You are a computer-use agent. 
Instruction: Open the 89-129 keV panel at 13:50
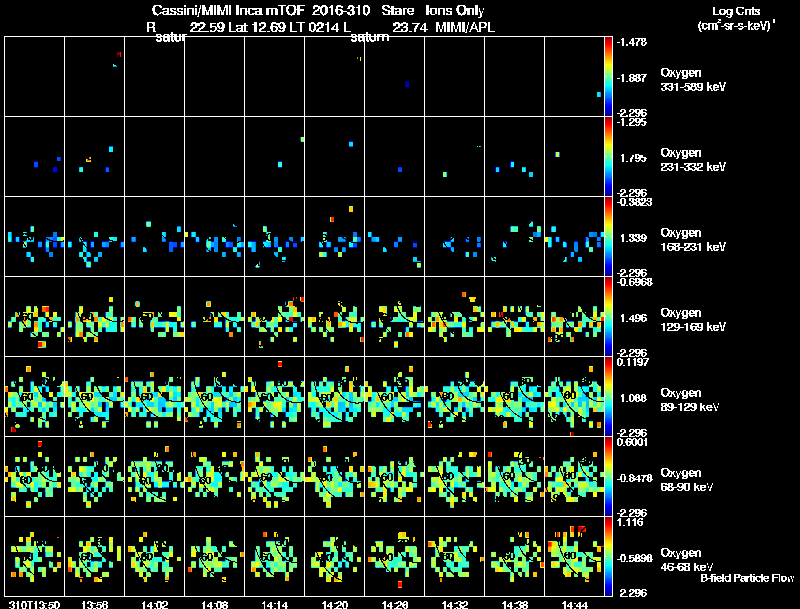(x=35, y=396)
